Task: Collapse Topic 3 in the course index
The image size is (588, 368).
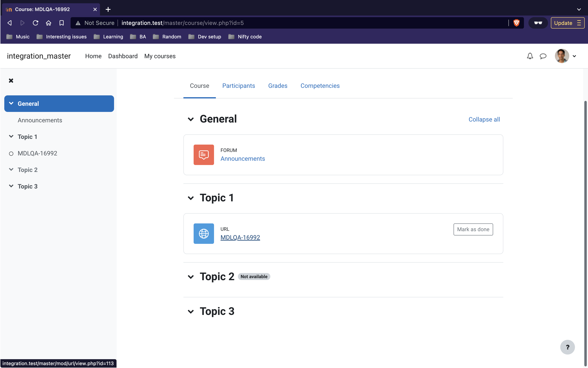Action: (x=11, y=186)
